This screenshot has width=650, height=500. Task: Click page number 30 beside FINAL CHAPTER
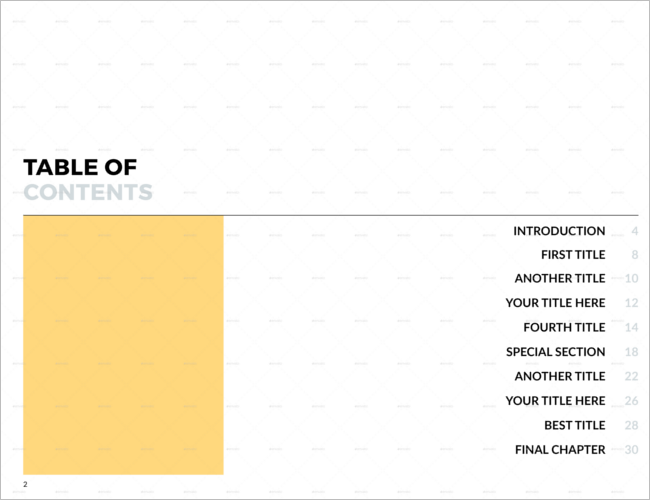click(631, 449)
